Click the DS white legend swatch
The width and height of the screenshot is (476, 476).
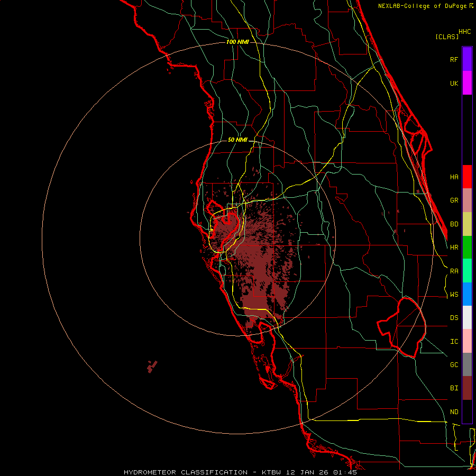point(467,317)
